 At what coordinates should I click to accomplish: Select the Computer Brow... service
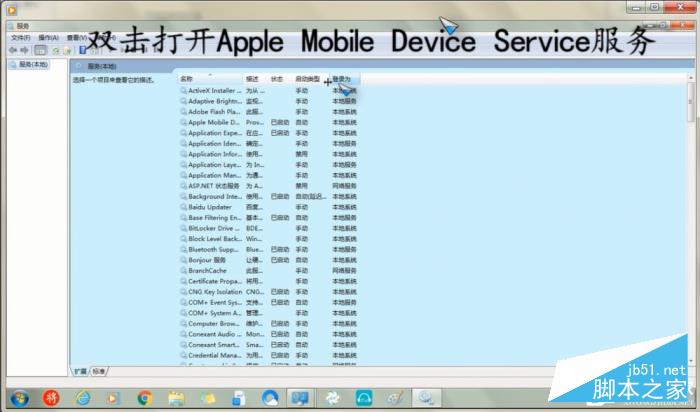(268, 324)
